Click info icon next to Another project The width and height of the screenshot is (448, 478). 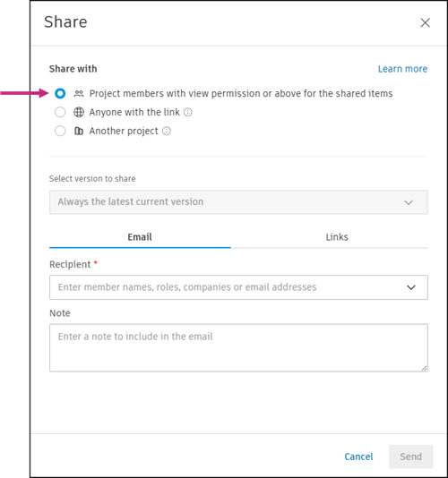coord(167,131)
